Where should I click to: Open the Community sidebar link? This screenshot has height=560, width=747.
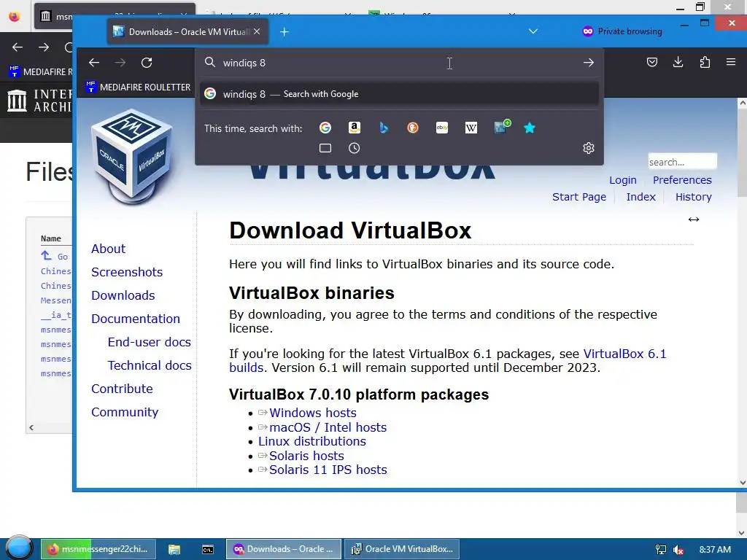[x=125, y=412]
